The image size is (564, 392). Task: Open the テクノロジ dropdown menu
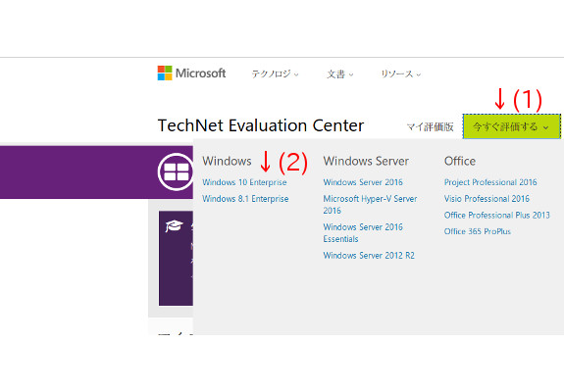click(275, 74)
